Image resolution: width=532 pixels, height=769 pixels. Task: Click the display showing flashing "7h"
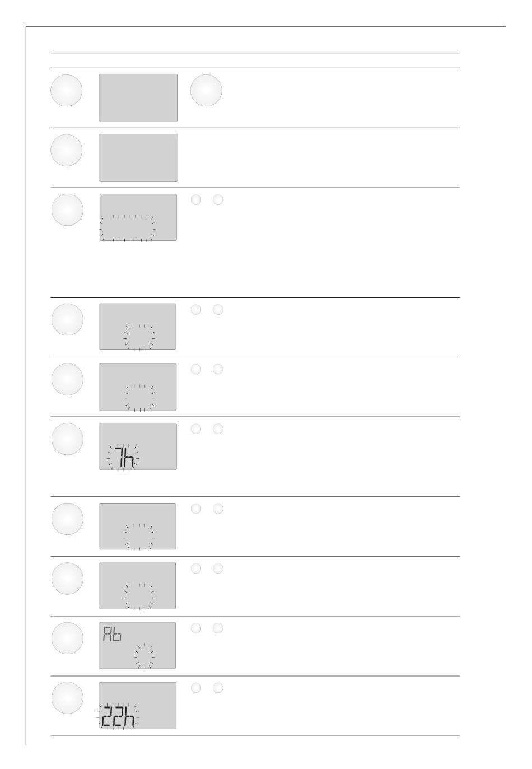pyautogui.click(x=138, y=446)
